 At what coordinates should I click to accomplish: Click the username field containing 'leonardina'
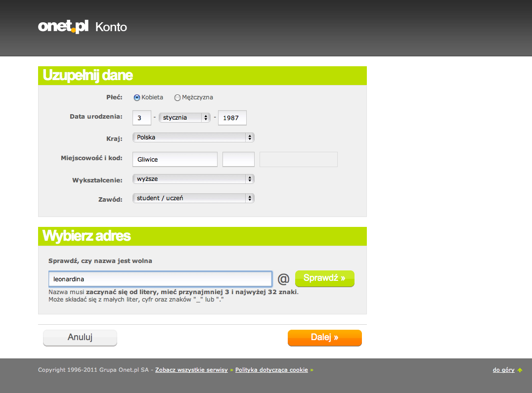click(160, 279)
